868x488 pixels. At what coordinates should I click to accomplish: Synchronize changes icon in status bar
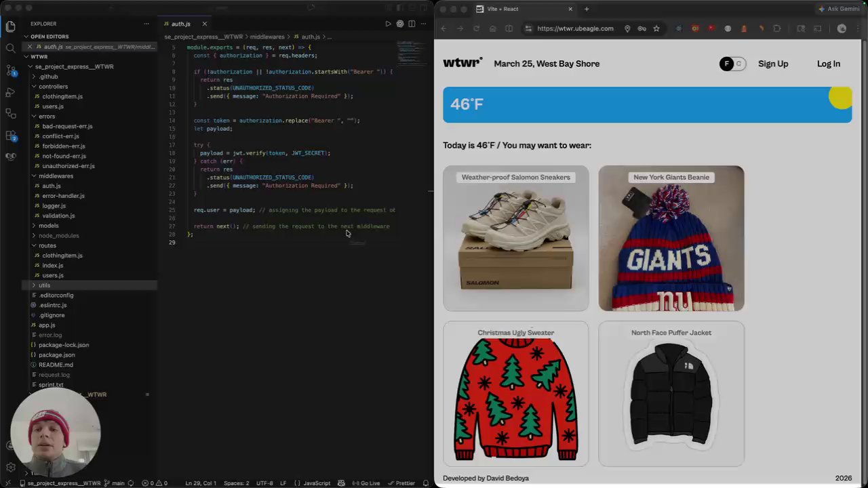(x=130, y=483)
